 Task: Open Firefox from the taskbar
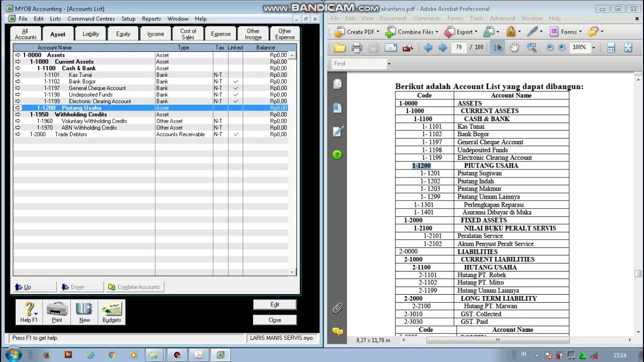click(x=46, y=355)
